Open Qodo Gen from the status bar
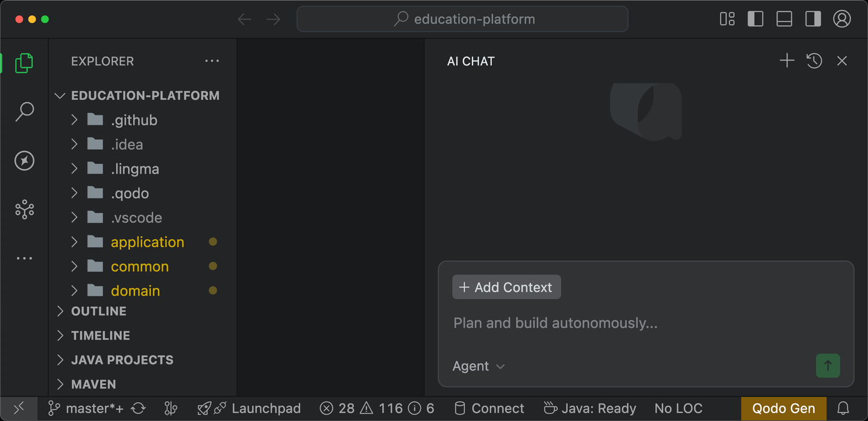Viewport: 868px width, 421px height. (784, 408)
